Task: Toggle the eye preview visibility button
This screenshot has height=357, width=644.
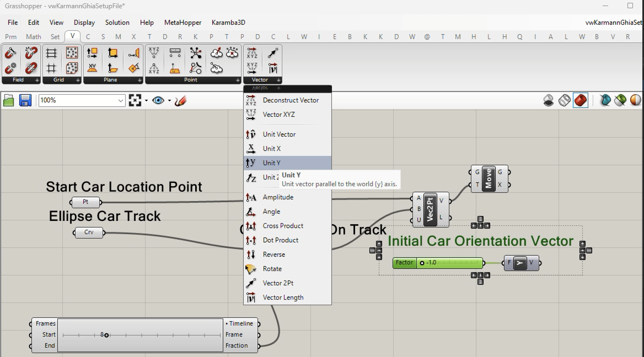Action: click(158, 100)
